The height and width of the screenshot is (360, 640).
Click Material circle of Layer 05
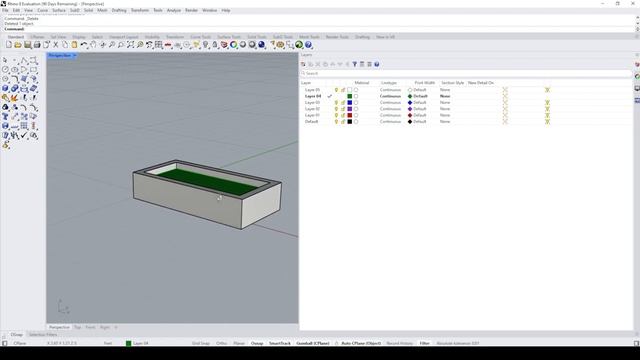356,90
